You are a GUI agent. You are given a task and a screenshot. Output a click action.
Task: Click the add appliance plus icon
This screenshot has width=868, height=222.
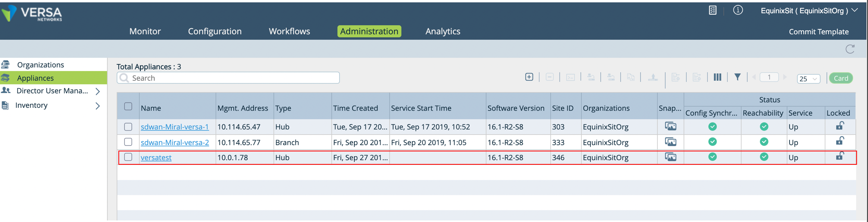(x=529, y=77)
